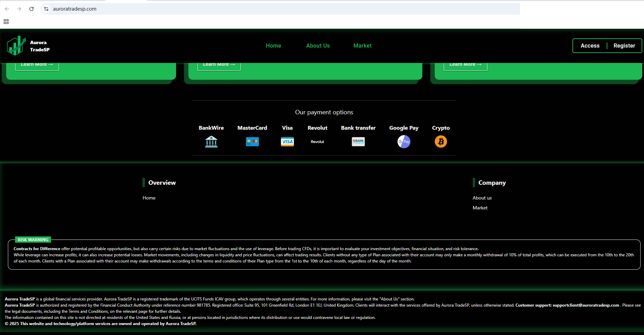Select Market in the top navigation
Image resolution: width=644 pixels, height=335 pixels.
(362, 46)
